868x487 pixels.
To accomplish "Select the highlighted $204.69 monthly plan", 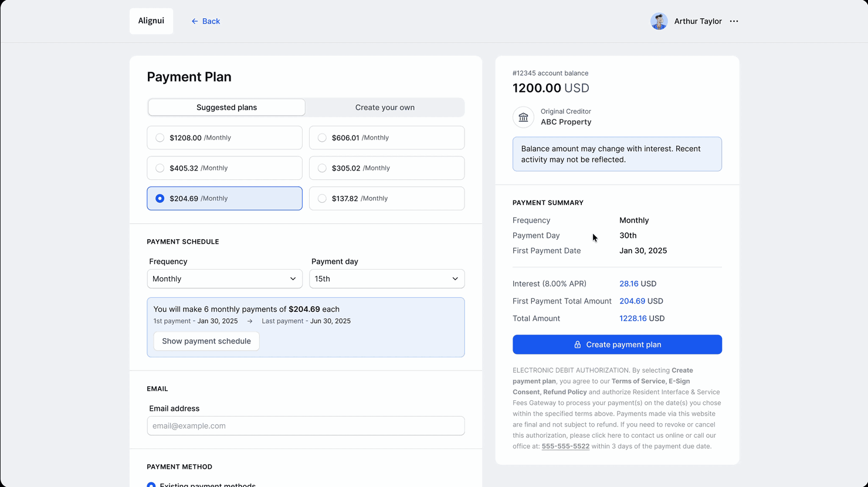I will click(x=225, y=199).
